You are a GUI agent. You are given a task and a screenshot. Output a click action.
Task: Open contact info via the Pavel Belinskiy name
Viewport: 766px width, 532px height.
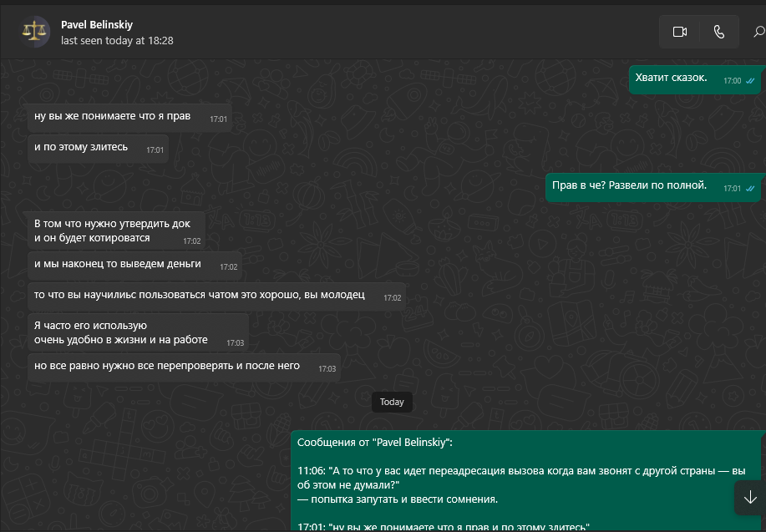(x=97, y=25)
